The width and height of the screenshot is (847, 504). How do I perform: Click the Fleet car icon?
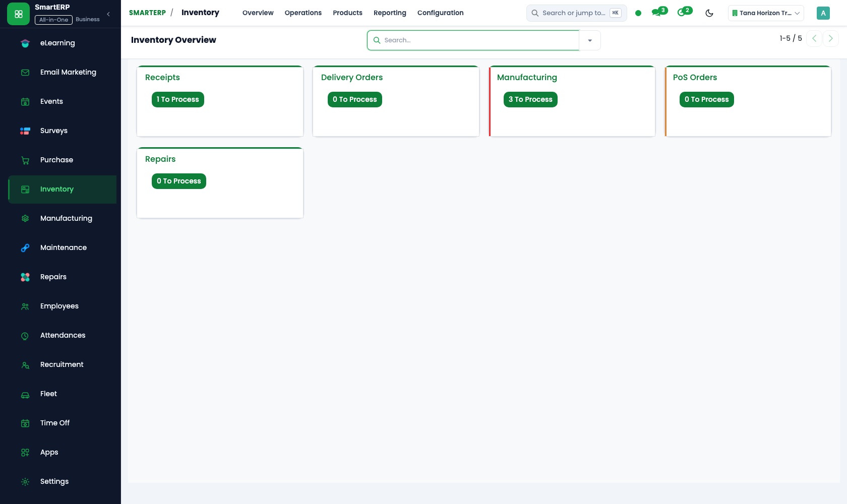(25, 394)
